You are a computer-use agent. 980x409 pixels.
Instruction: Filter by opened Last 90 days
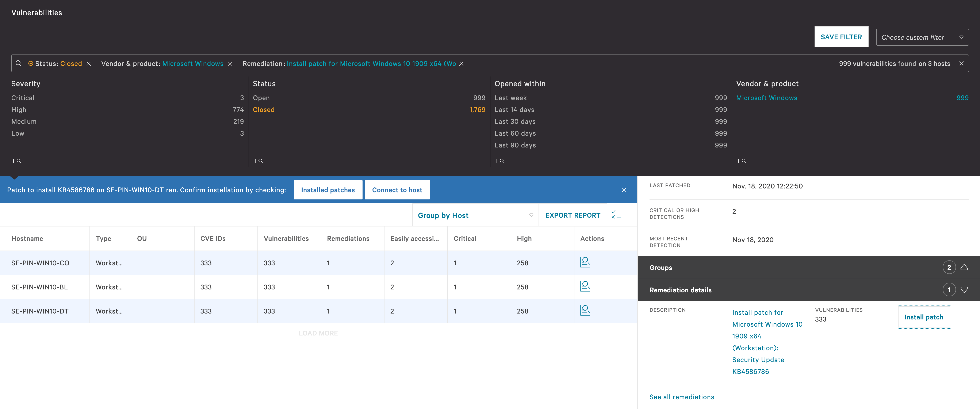tap(610, 145)
